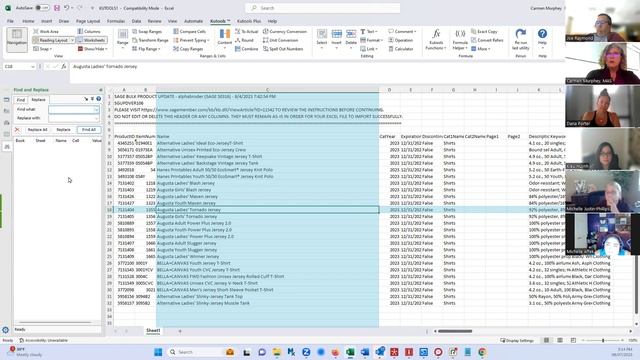Image resolution: width=640 pixels, height=360 pixels.
Task: Click the Replace button next to Find All
Action: click(63, 130)
